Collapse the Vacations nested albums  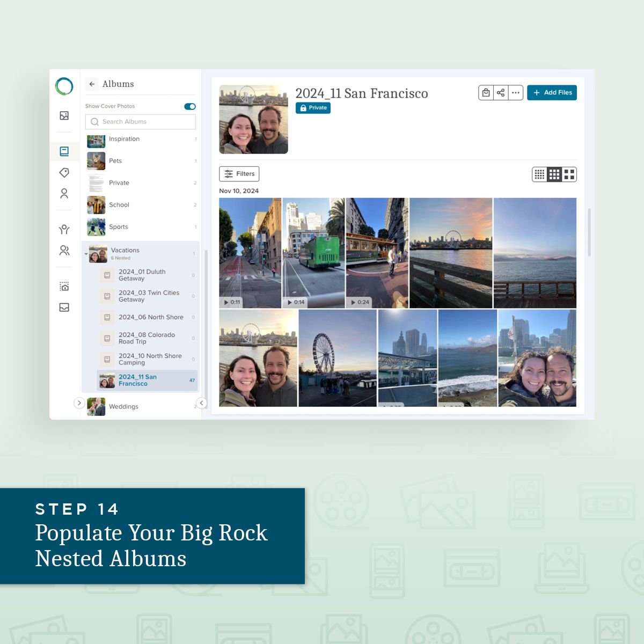[86, 254]
